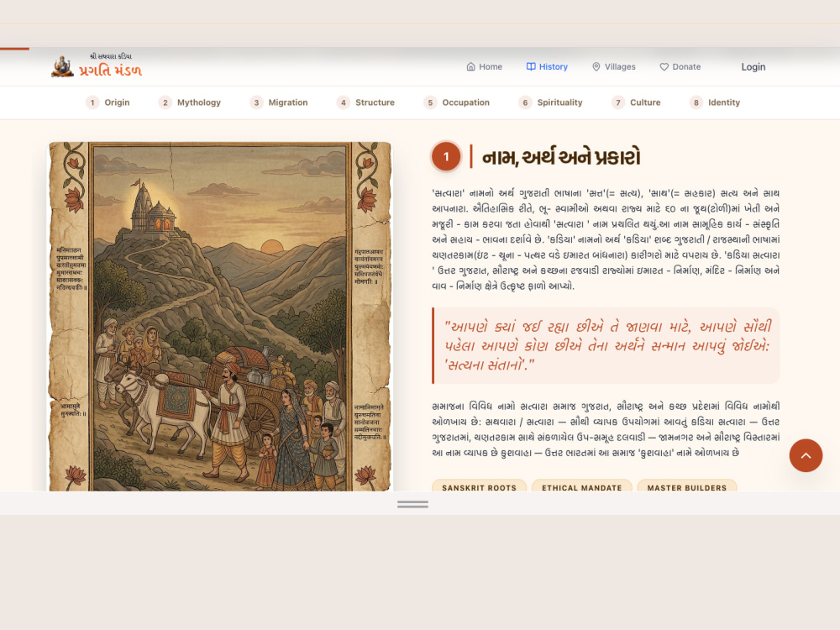
Task: Jump to the Culture section
Action: click(x=636, y=102)
